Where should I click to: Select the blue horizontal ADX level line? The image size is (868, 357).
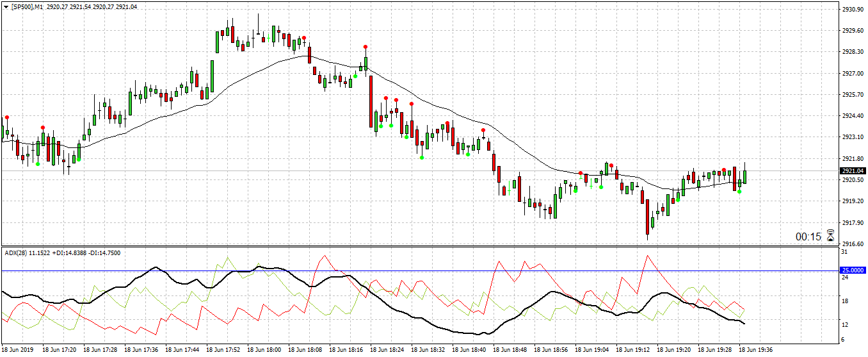tap(419, 270)
